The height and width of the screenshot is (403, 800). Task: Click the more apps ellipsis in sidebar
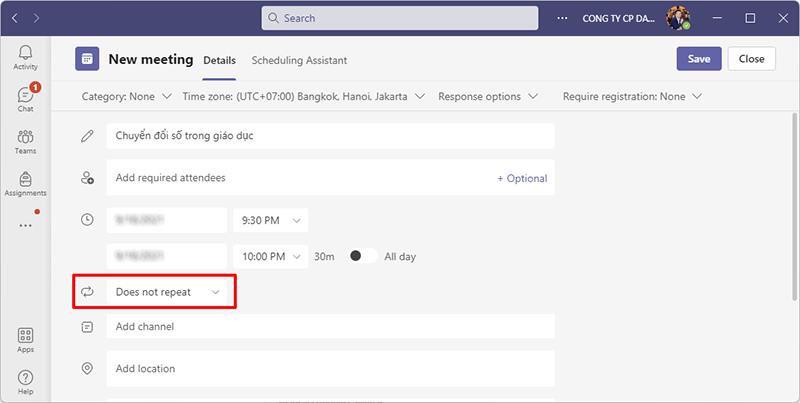pyautogui.click(x=25, y=226)
